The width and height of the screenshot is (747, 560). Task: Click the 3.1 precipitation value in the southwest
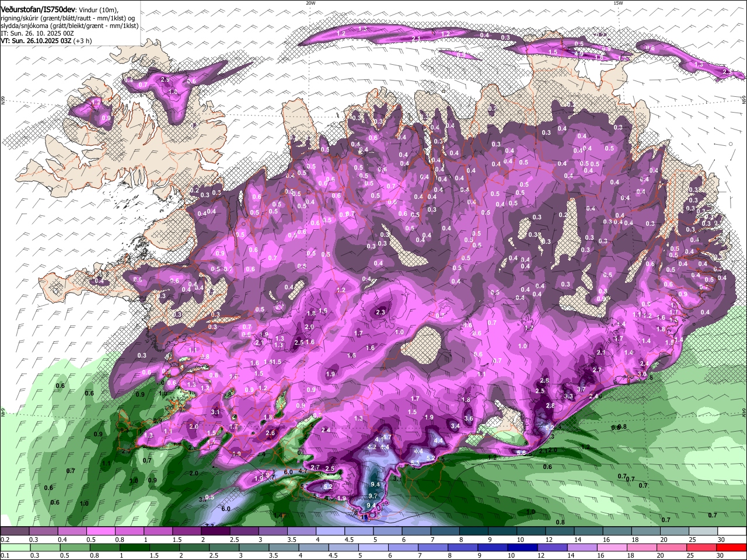(215, 412)
